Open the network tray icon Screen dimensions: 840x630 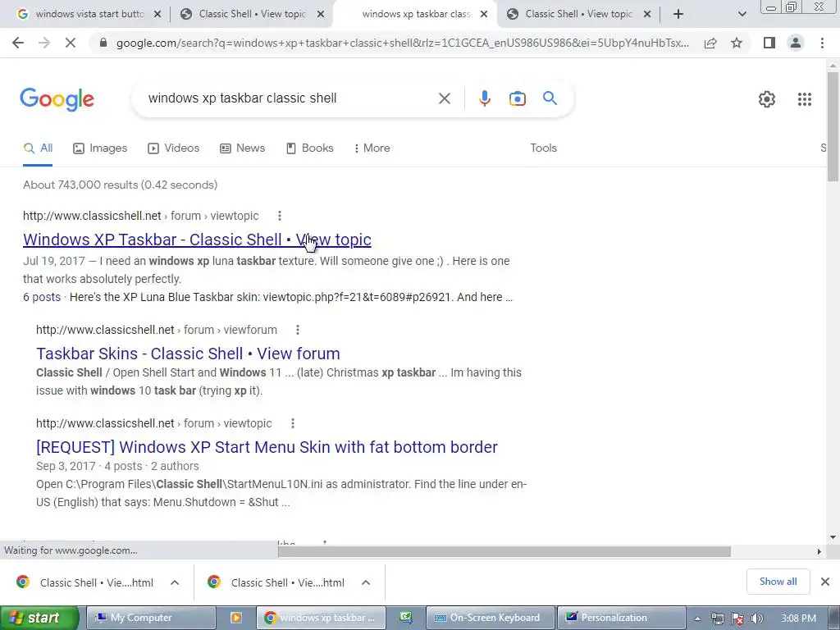pos(717,619)
